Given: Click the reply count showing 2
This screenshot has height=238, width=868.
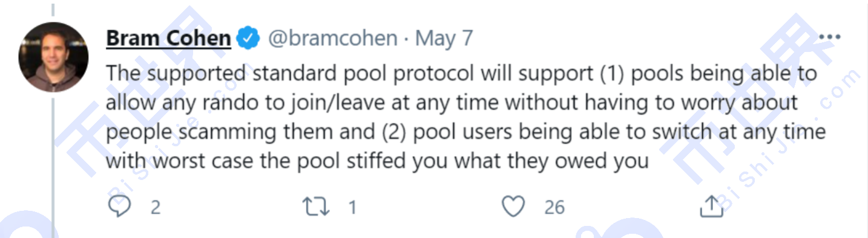Looking at the screenshot, I should 156,208.
